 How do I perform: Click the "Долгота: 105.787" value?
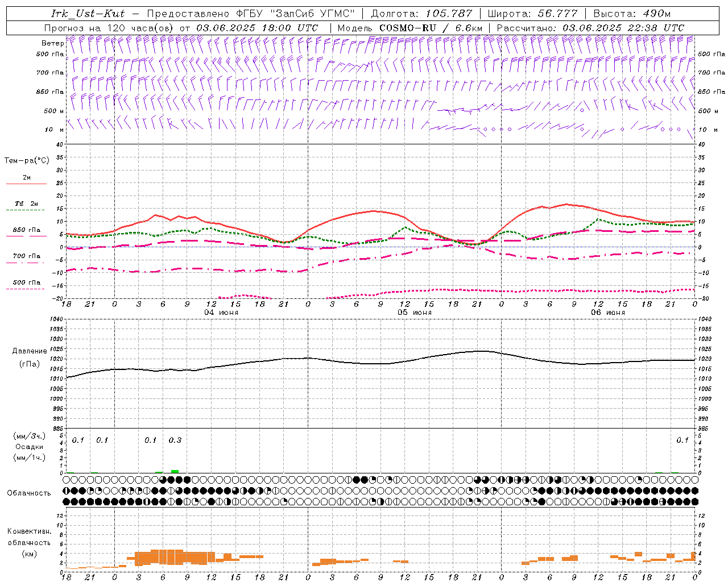pyautogui.click(x=421, y=14)
